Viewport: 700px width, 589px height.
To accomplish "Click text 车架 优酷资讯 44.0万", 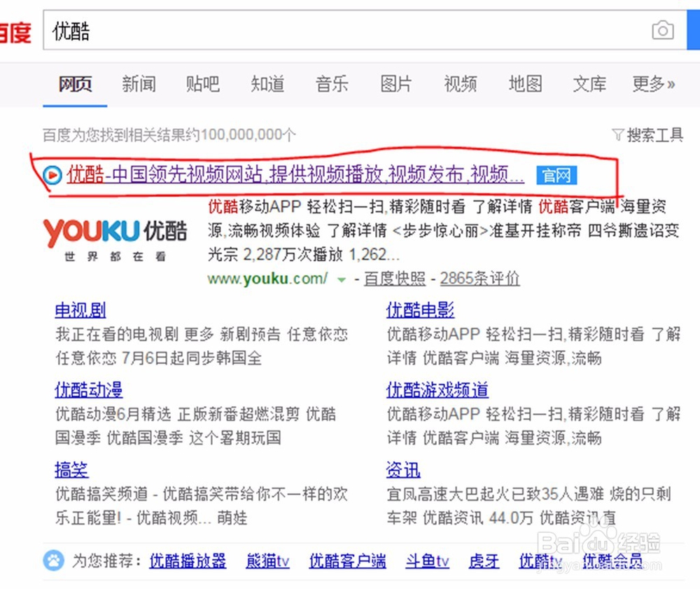I will (460, 518).
